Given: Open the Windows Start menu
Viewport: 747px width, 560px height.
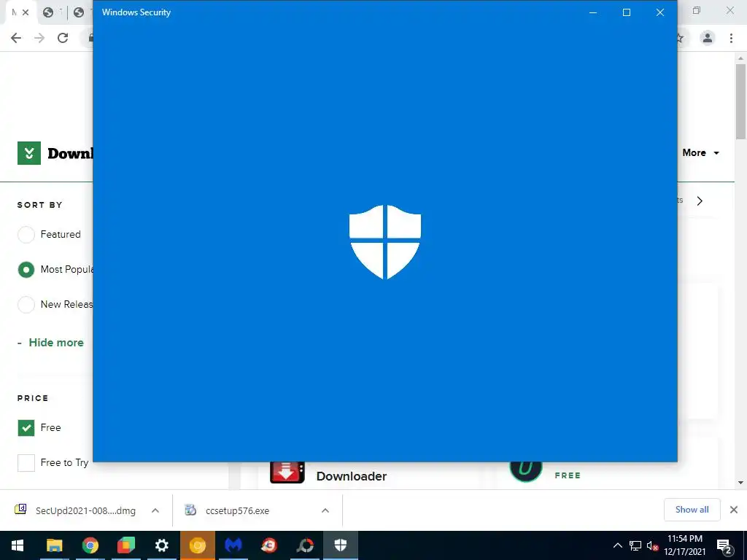Looking at the screenshot, I should tap(18, 545).
